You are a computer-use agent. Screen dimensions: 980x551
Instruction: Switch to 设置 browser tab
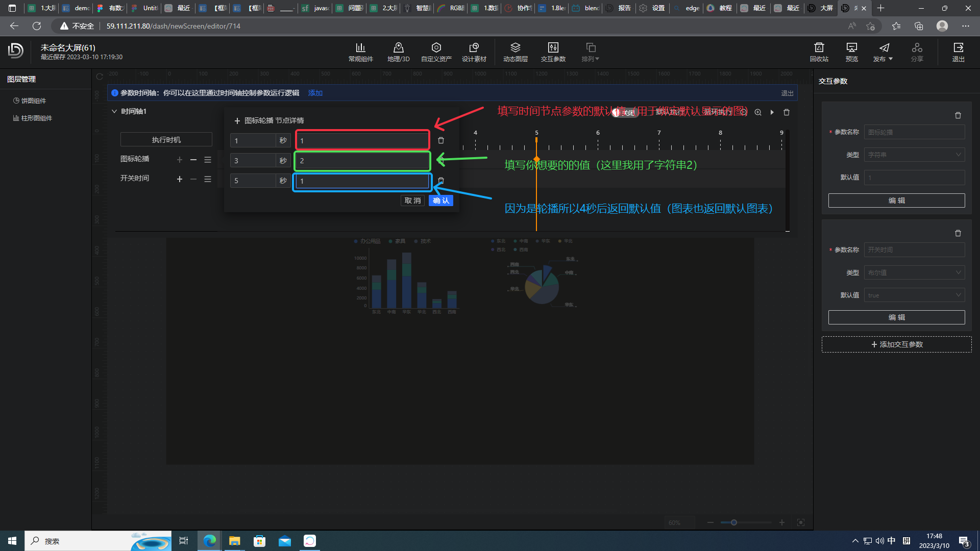point(653,8)
